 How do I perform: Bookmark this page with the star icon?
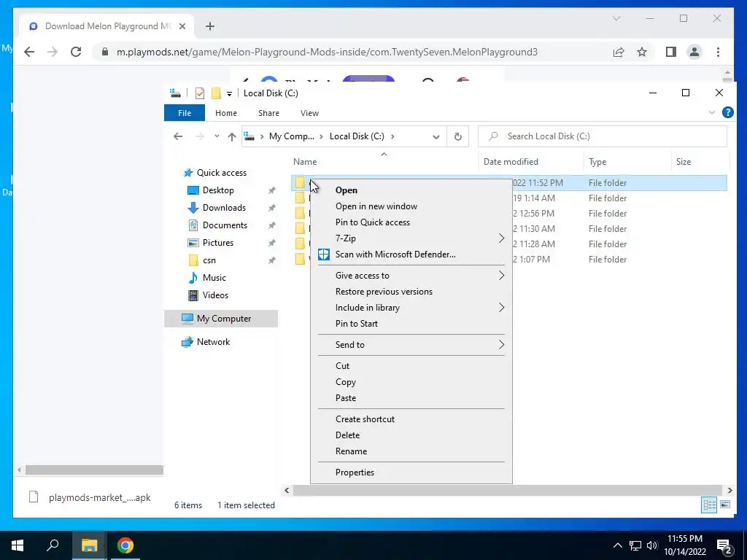tap(642, 52)
